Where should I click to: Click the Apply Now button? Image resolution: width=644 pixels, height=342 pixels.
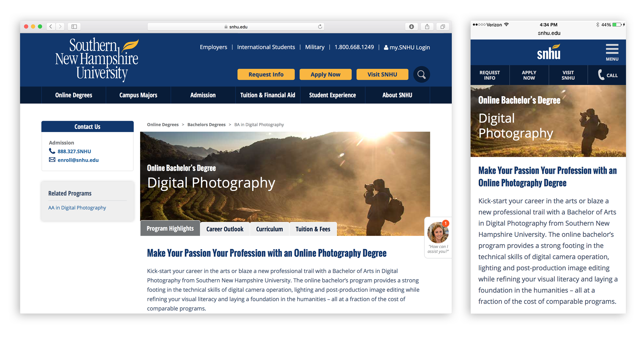(x=326, y=74)
